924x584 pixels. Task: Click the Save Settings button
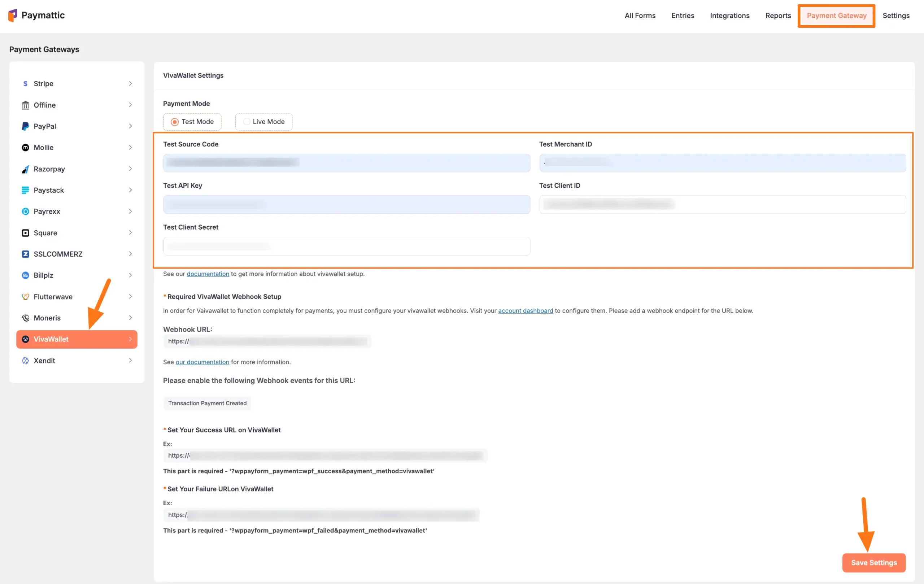click(874, 562)
